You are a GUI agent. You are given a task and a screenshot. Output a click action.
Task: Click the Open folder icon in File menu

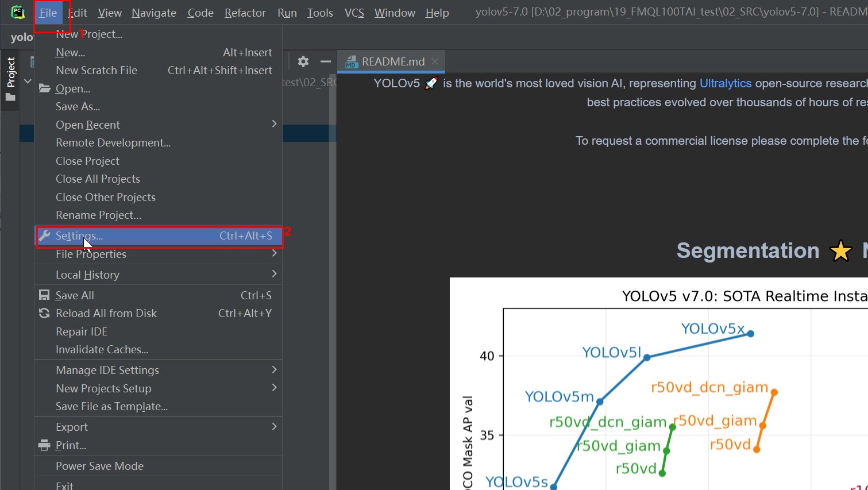tap(44, 88)
